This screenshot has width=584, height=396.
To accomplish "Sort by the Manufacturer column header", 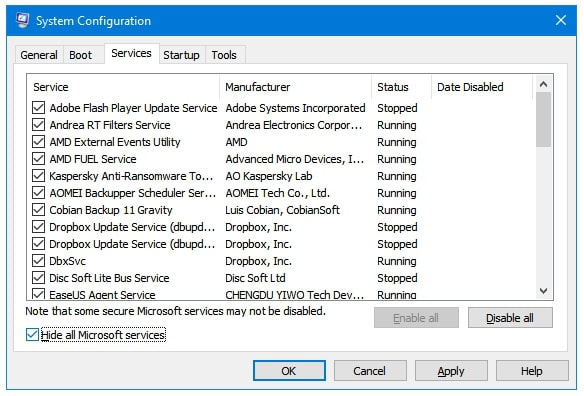I will 296,87.
